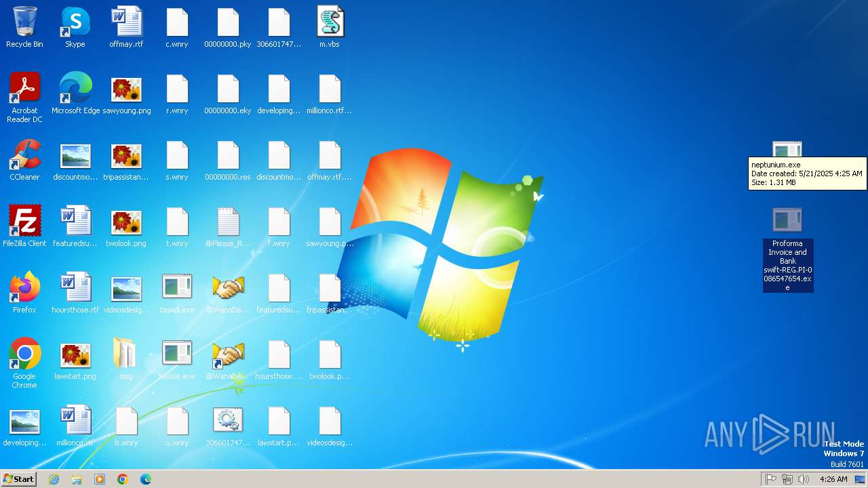The width and height of the screenshot is (868, 488).
Task: Launch Microsoft Edge from the taskbar
Action: 146,479
